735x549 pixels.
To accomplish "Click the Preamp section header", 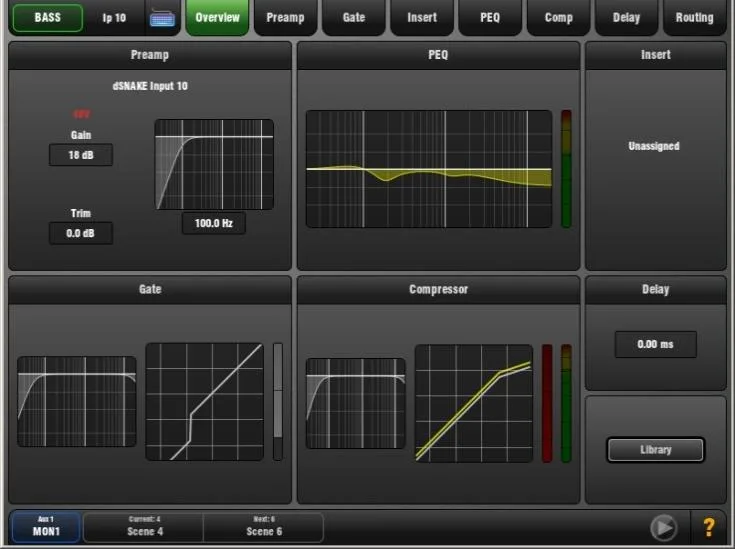I will 150,55.
